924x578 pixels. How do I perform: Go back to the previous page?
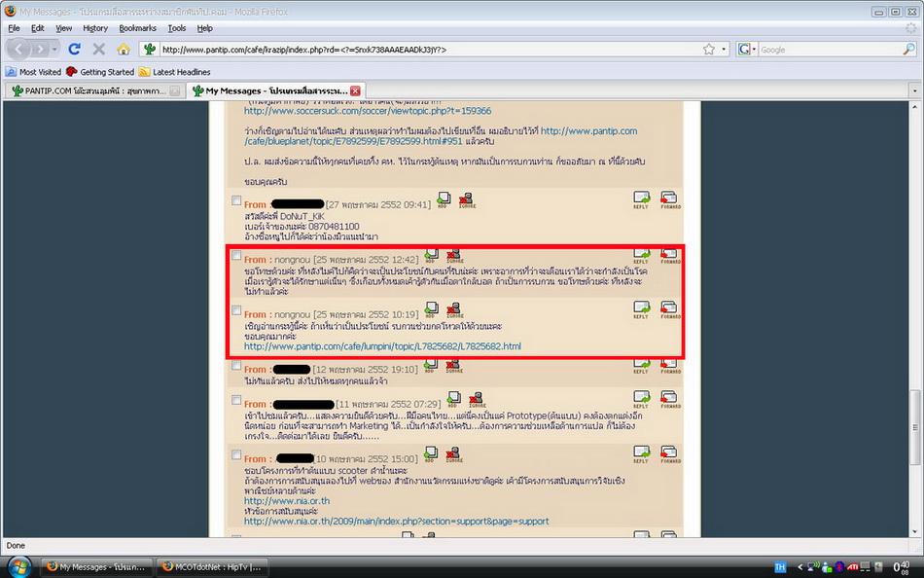(18, 49)
